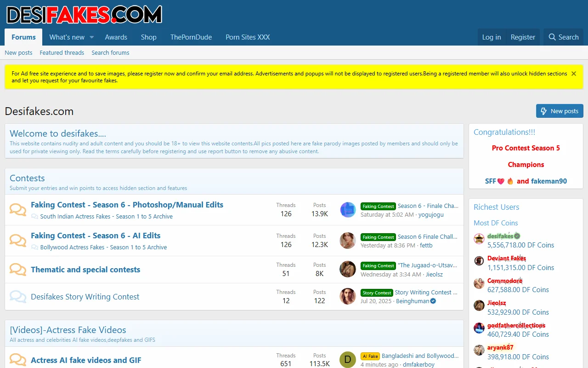Viewport: 588px width, 368px height.
Task: Click the New posts button
Action: (x=560, y=111)
